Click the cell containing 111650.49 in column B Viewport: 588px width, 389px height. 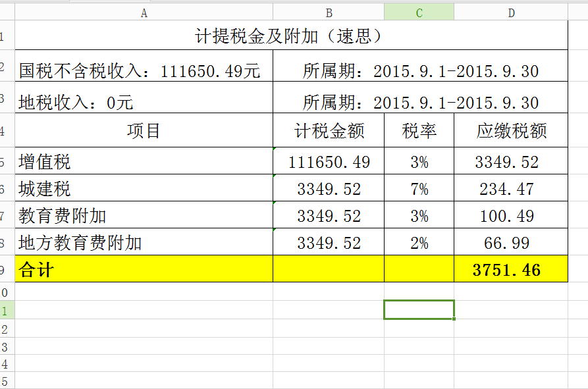[x=329, y=162]
